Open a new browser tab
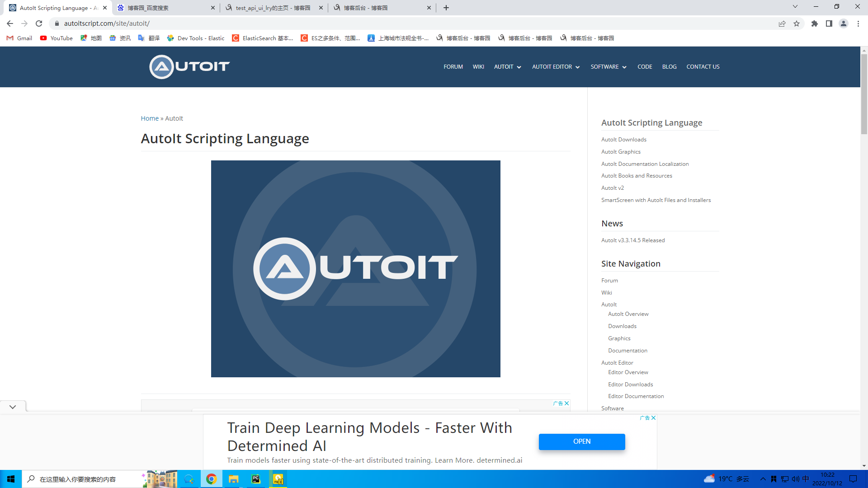This screenshot has height=488, width=868. point(446,8)
